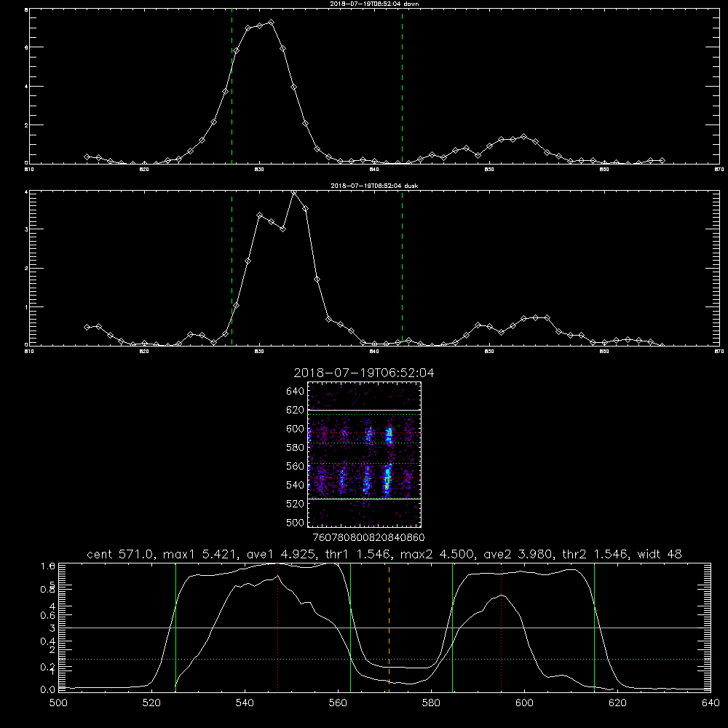Click red dotted peak line near 595
Screen dimensions: 728x728
502,628
